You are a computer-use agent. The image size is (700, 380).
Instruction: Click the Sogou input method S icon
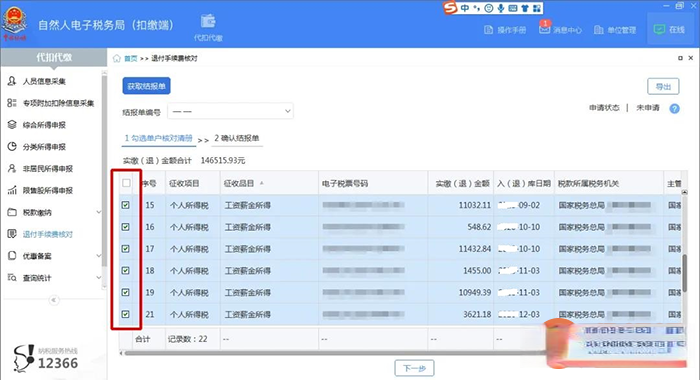click(450, 8)
